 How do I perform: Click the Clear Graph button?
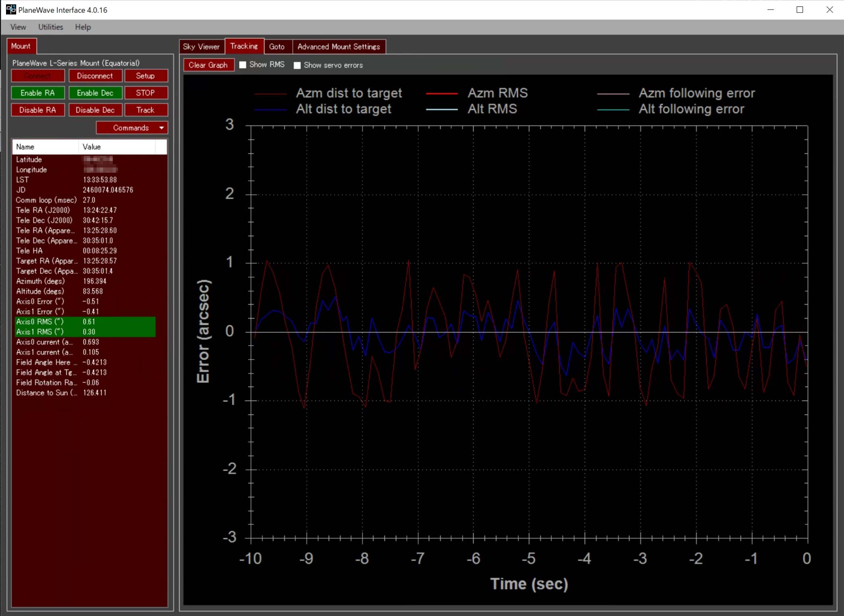[208, 65]
